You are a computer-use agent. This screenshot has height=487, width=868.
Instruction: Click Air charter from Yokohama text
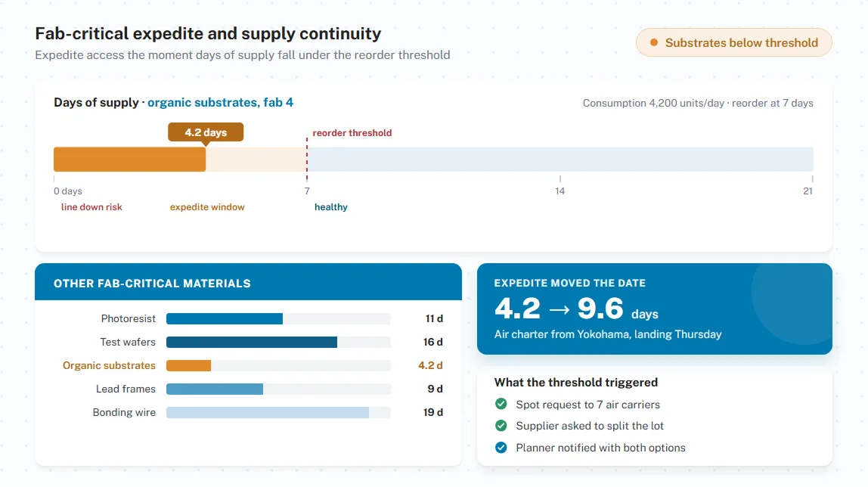[608, 334]
